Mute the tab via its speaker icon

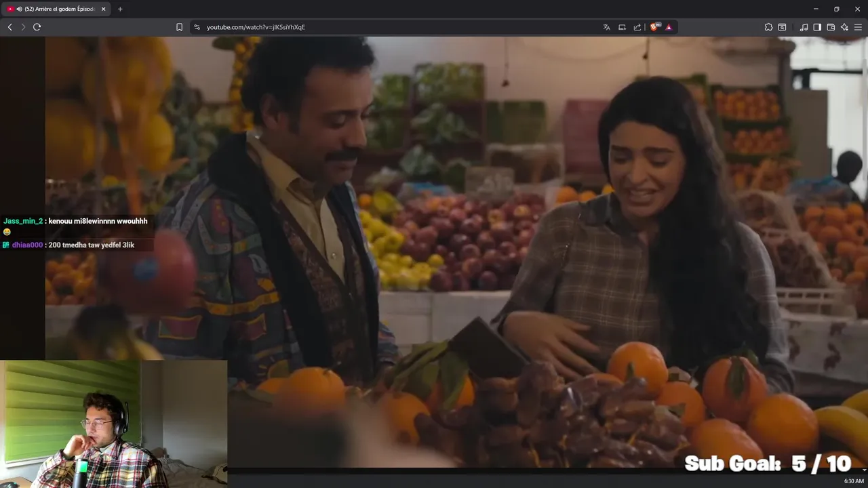click(x=19, y=9)
